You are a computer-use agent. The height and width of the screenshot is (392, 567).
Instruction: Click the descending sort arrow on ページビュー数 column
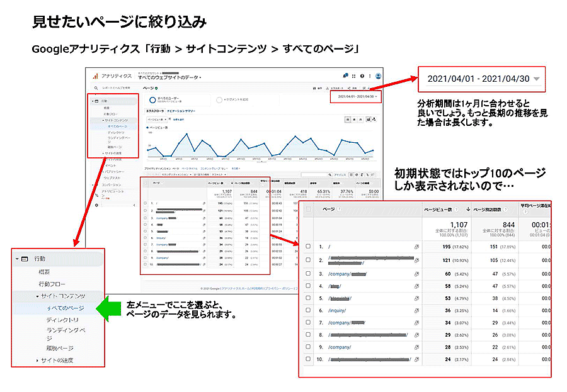468,209
